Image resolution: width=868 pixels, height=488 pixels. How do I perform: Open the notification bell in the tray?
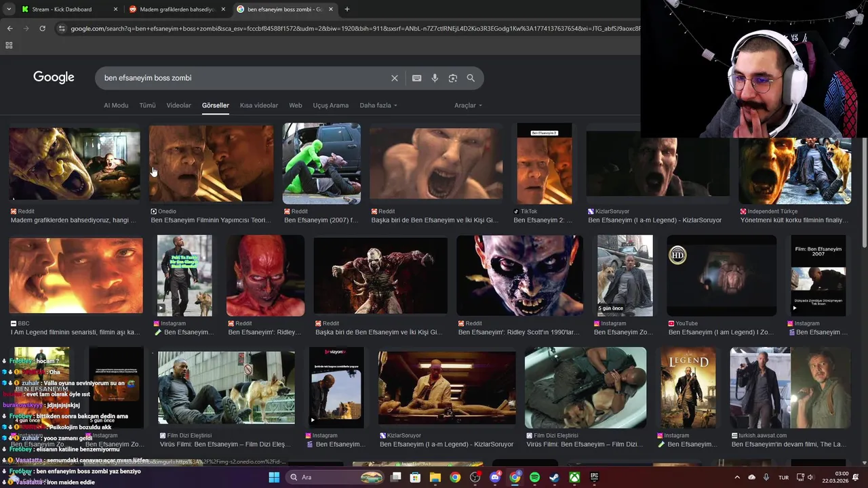(856, 477)
